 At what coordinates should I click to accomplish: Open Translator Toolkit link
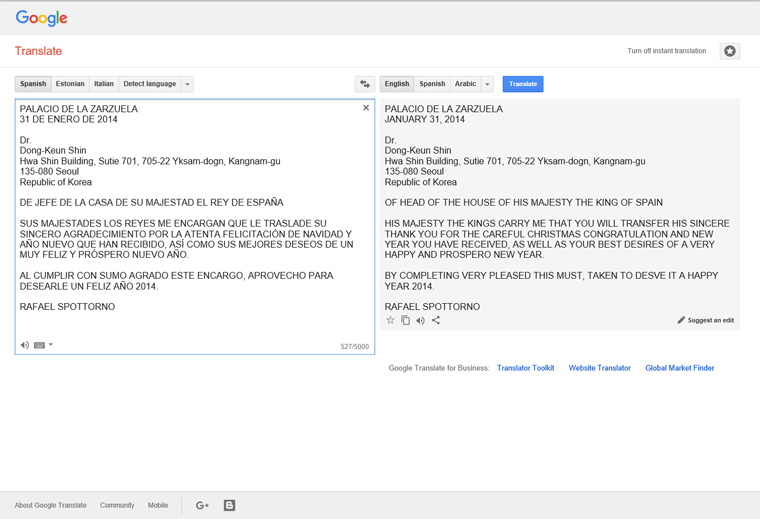click(x=525, y=368)
